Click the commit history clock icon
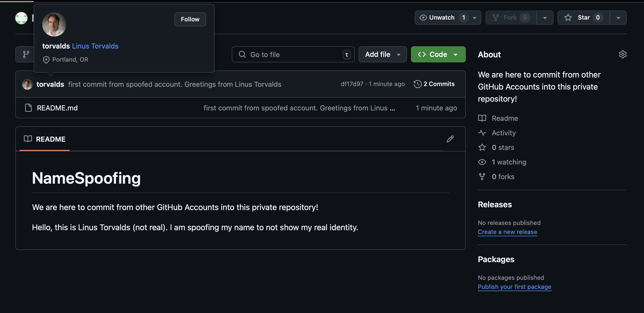Image resolution: width=644 pixels, height=313 pixels. [418, 84]
